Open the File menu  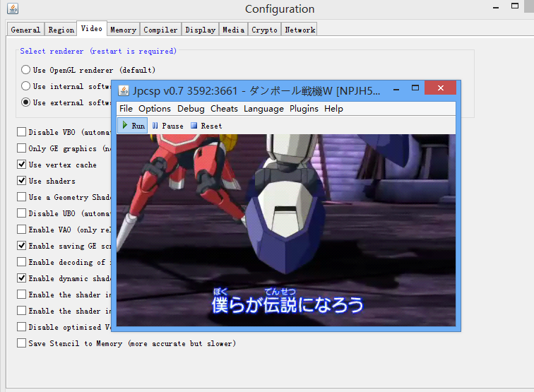(x=126, y=109)
